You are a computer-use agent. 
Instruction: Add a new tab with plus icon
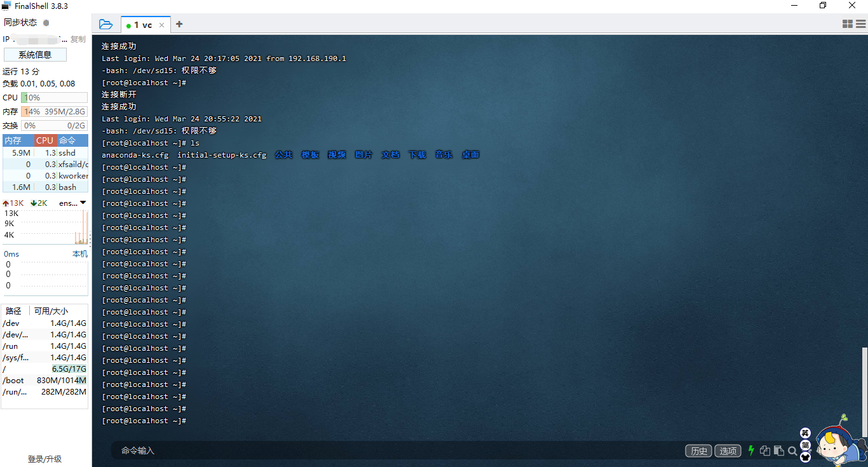tap(179, 24)
